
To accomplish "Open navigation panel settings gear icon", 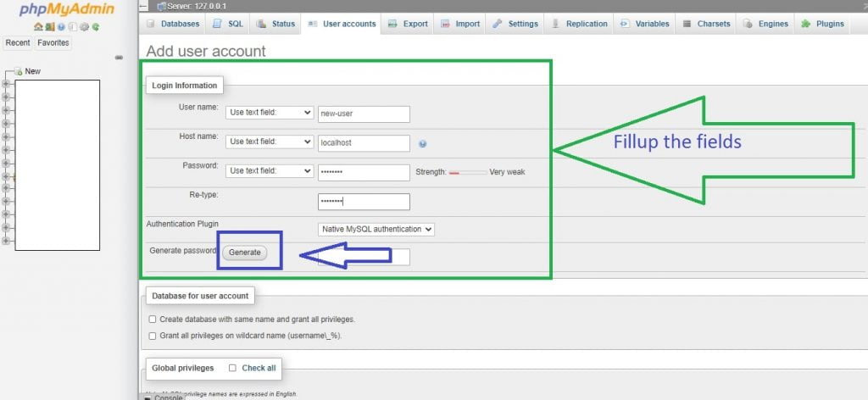I will tap(84, 26).
